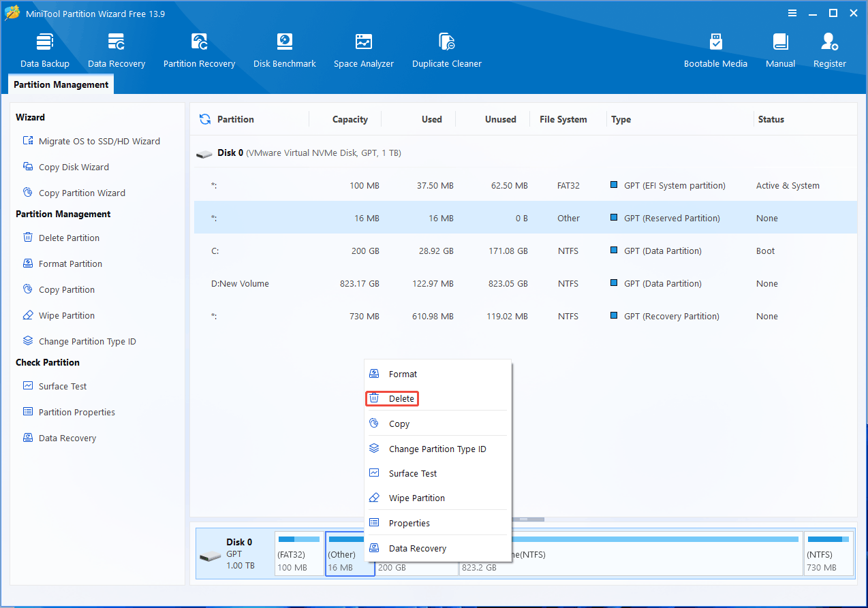Image resolution: width=868 pixels, height=608 pixels.
Task: Refresh the partition list
Action: [204, 119]
